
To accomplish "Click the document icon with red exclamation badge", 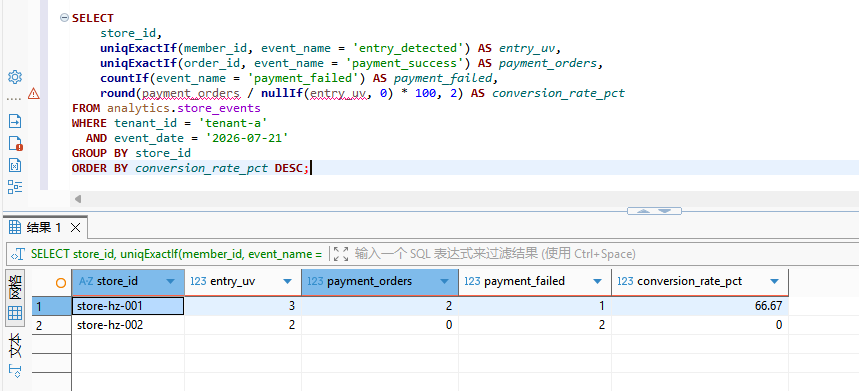I will click(x=15, y=143).
